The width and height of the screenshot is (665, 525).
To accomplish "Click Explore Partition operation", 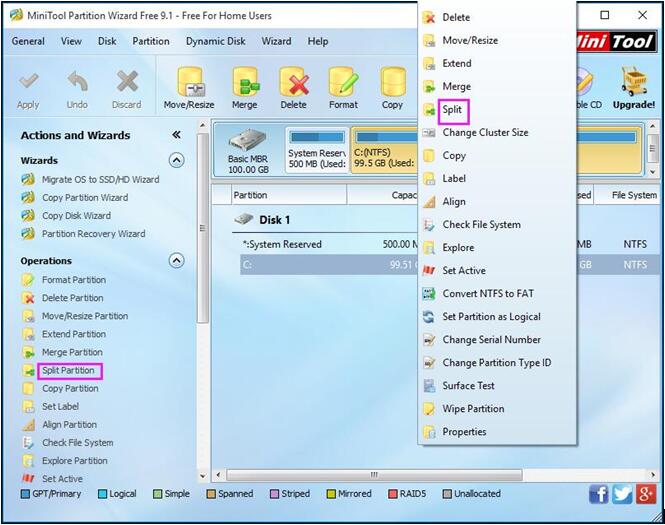I will (75, 461).
